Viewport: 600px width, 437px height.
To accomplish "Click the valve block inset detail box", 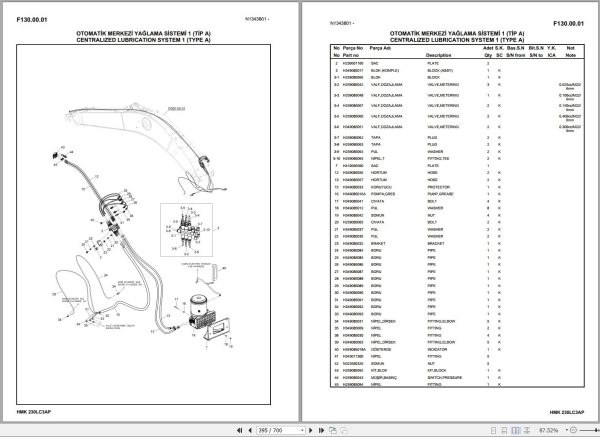I will 186,230.
